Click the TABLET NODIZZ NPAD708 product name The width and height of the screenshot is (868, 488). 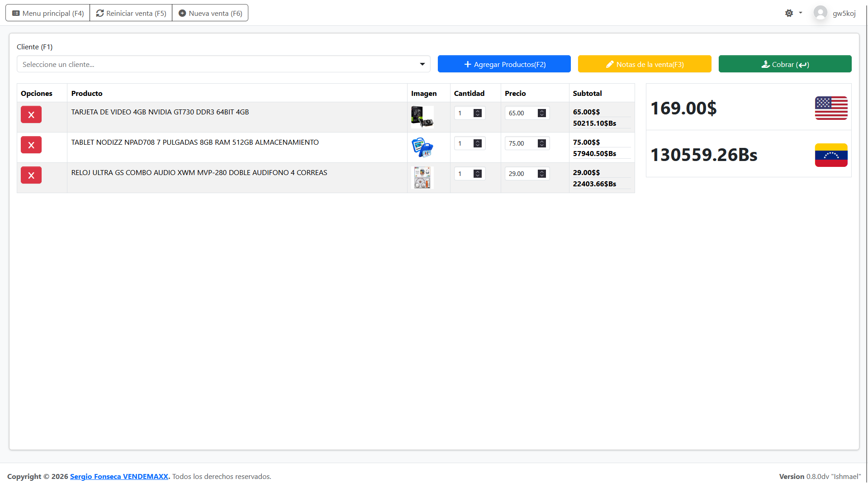click(x=195, y=142)
